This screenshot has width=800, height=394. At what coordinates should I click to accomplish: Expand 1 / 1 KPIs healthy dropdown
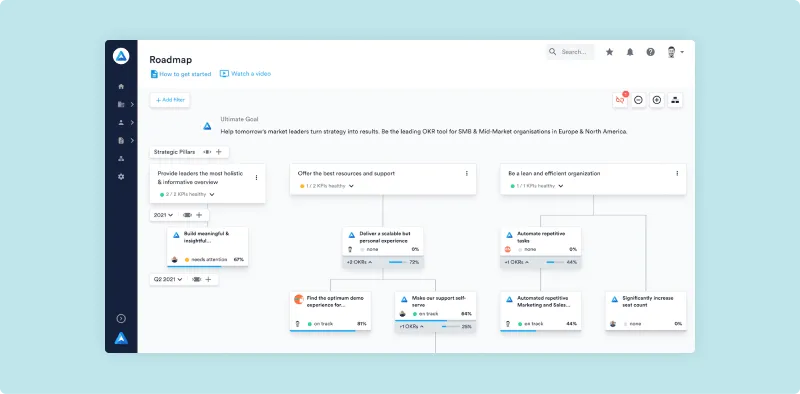pos(537,186)
